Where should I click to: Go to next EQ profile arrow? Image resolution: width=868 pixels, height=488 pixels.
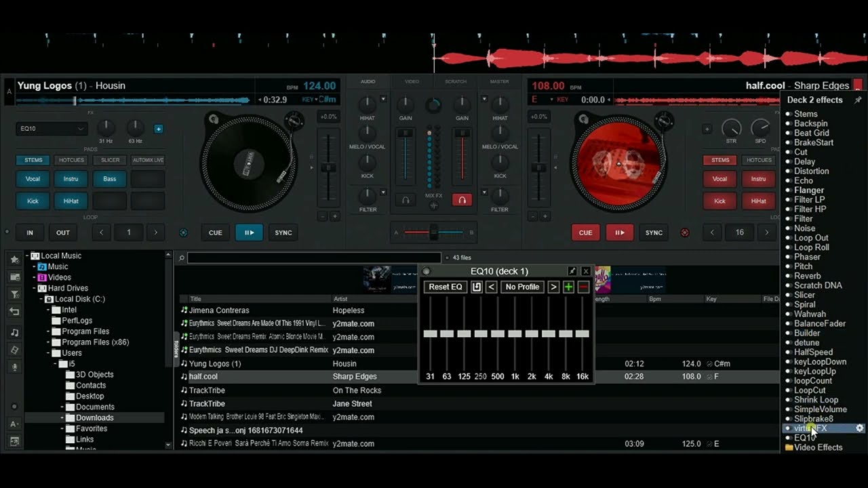pyautogui.click(x=553, y=287)
